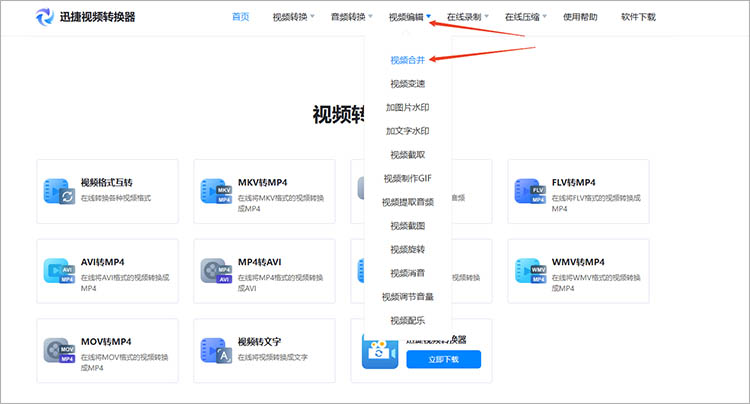750x404 pixels.
Task: Open the 使用帮助 link
Action: click(x=581, y=17)
